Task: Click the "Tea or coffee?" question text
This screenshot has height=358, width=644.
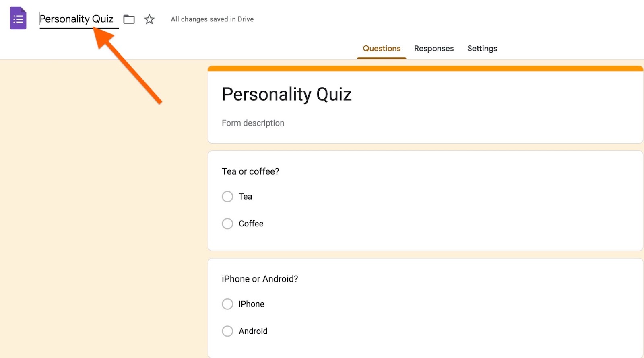Action: (x=250, y=171)
